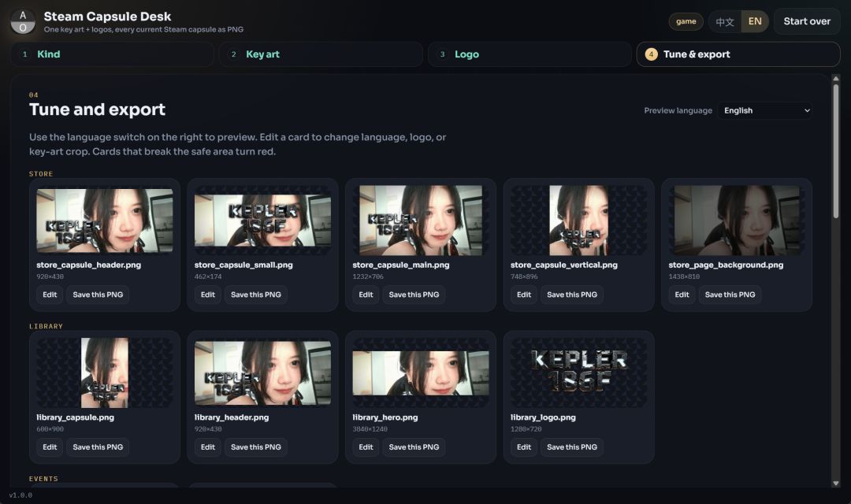
Task: Edit the library_hero.png card
Action: point(366,447)
